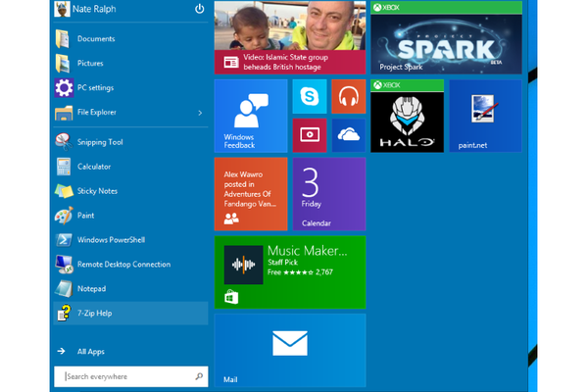Select Windows PowerShell label
The height and width of the screenshot is (392, 588).
point(111,240)
